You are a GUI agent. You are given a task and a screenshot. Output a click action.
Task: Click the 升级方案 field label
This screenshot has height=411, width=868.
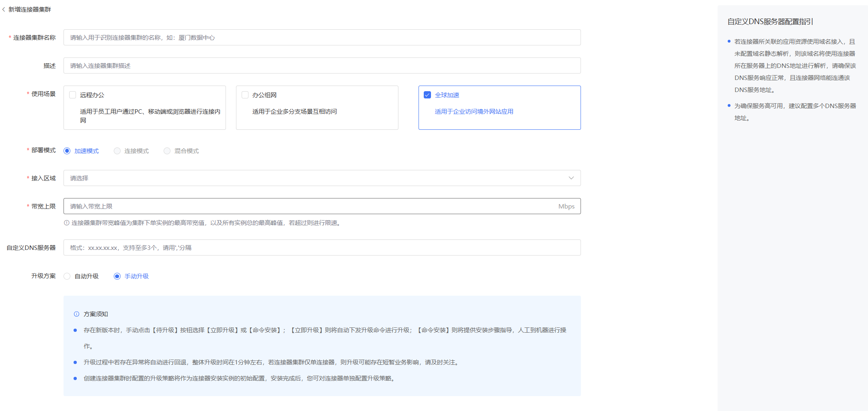coord(43,276)
